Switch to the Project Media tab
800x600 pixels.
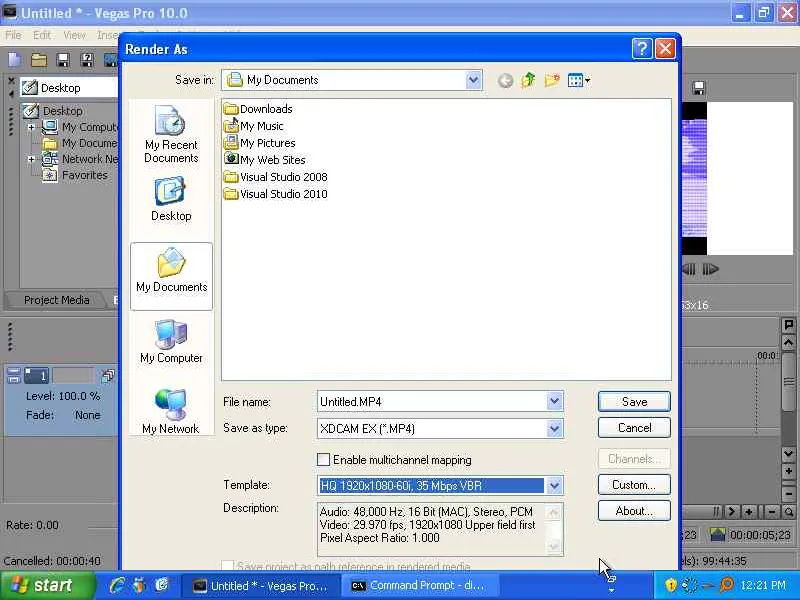(x=56, y=300)
